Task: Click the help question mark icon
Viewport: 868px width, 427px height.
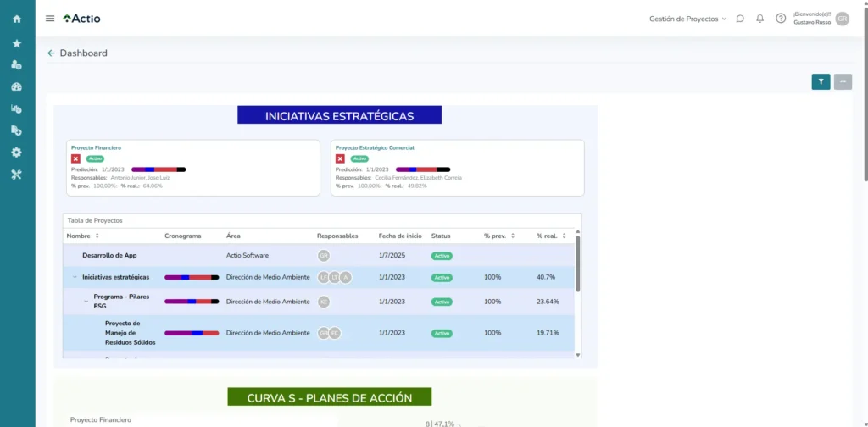Action: tap(781, 19)
